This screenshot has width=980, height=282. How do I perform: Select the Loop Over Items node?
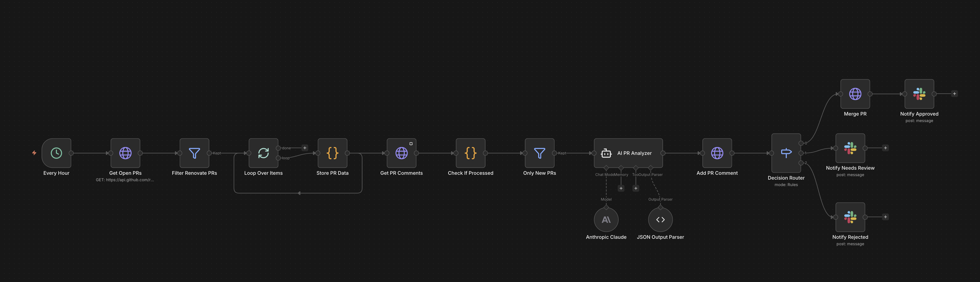point(263,153)
